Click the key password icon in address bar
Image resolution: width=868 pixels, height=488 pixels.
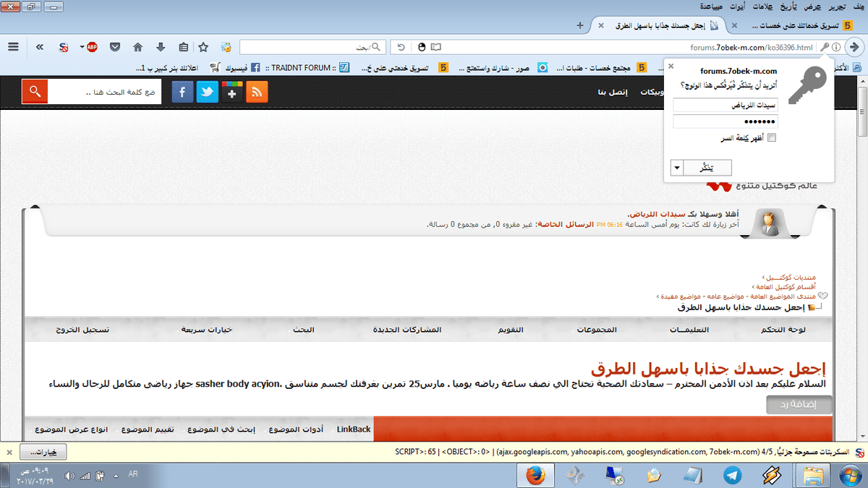[x=825, y=47]
